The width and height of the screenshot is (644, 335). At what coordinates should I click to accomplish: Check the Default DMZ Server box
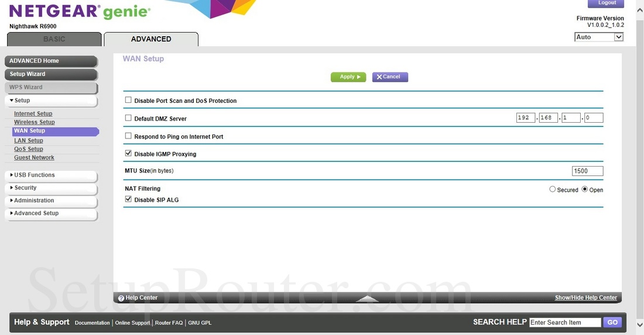[x=128, y=118]
